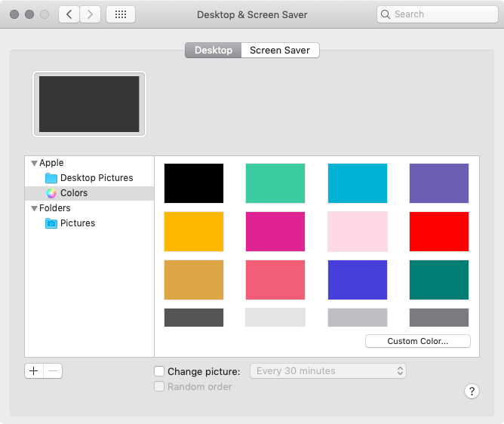
Task: Click the back navigation arrow
Action: pos(69,14)
